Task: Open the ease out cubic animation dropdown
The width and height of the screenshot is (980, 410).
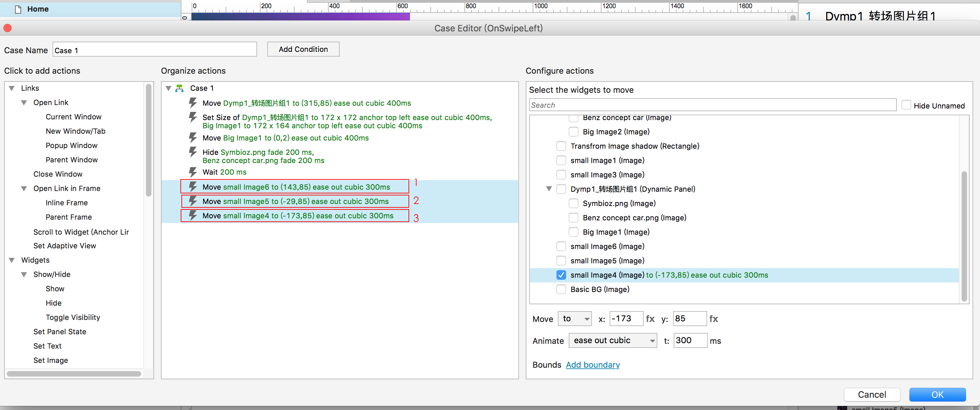Action: [612, 340]
